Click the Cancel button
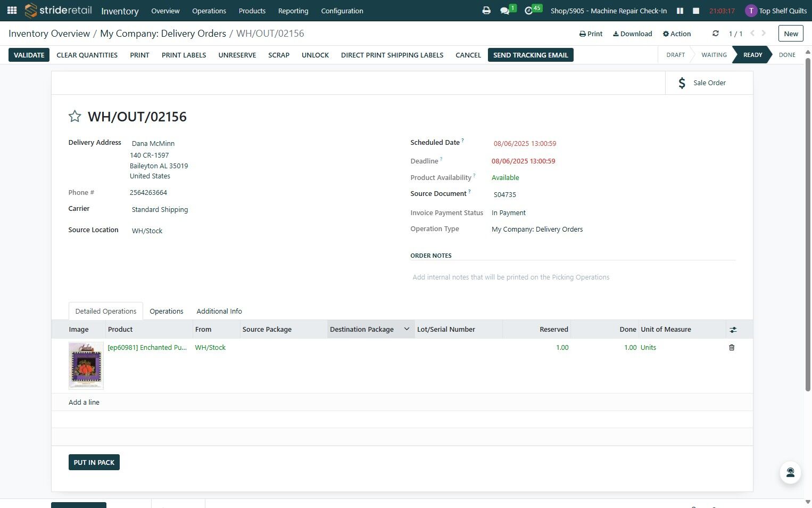 click(x=468, y=55)
